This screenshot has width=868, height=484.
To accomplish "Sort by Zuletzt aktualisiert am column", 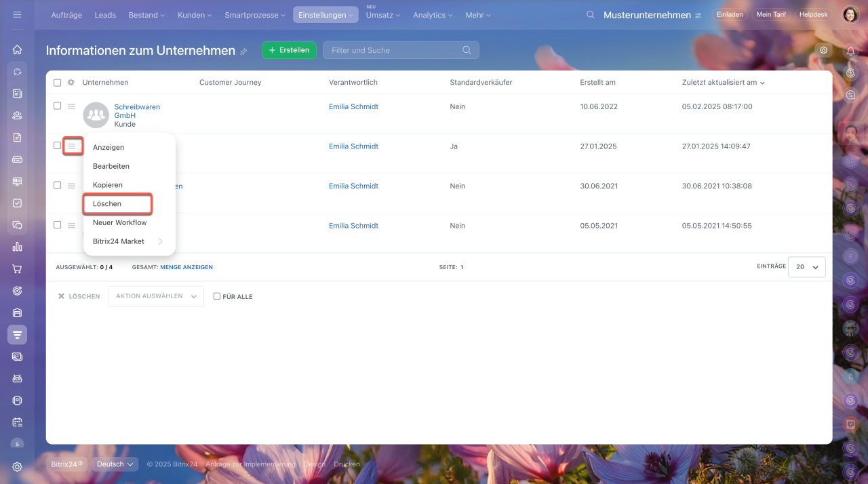I will pos(724,83).
